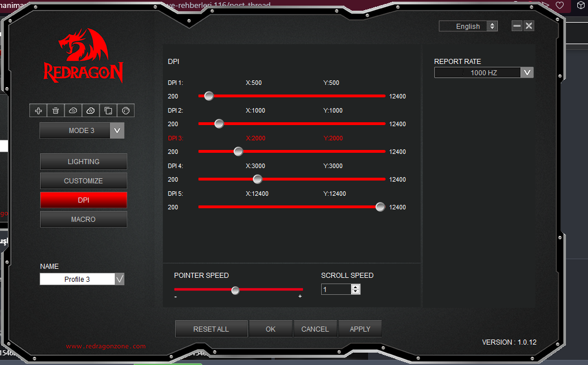Image resolution: width=588 pixels, height=365 pixels.
Task: Copy profile using duplicate squares icon
Action: 109,110
